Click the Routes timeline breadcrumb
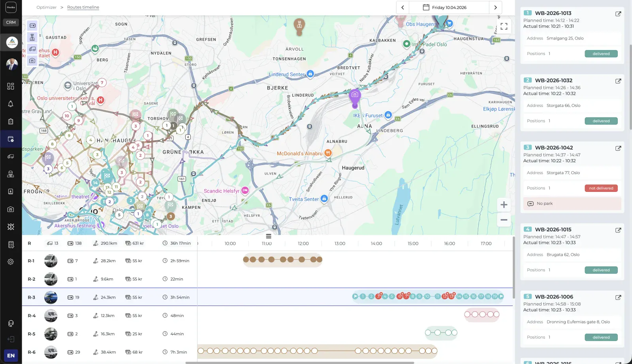The image size is (632, 364). [83, 7]
